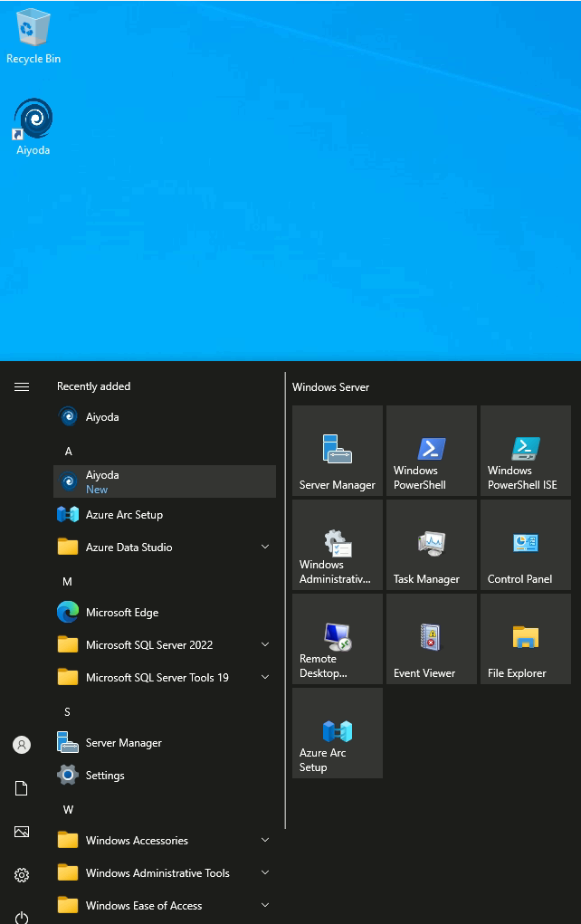Viewport: 581px width, 924px height.
Task: Click the letter M section header
Action: point(68,582)
